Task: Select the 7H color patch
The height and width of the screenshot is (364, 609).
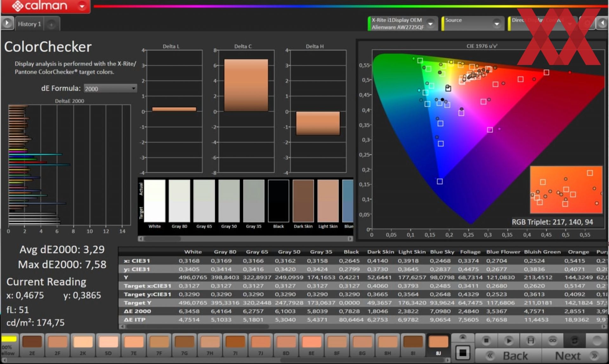Action: click(x=210, y=345)
